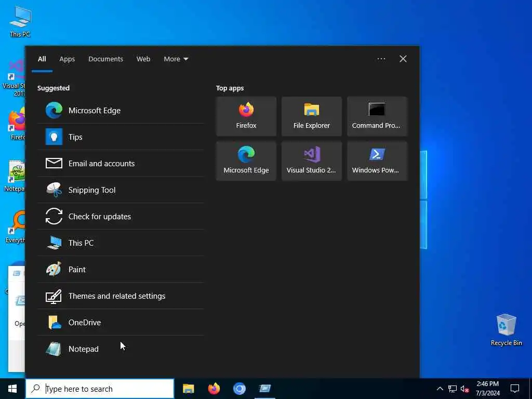The image size is (532, 399).
Task: Open This PC from the Suggested list
Action: pos(121,243)
